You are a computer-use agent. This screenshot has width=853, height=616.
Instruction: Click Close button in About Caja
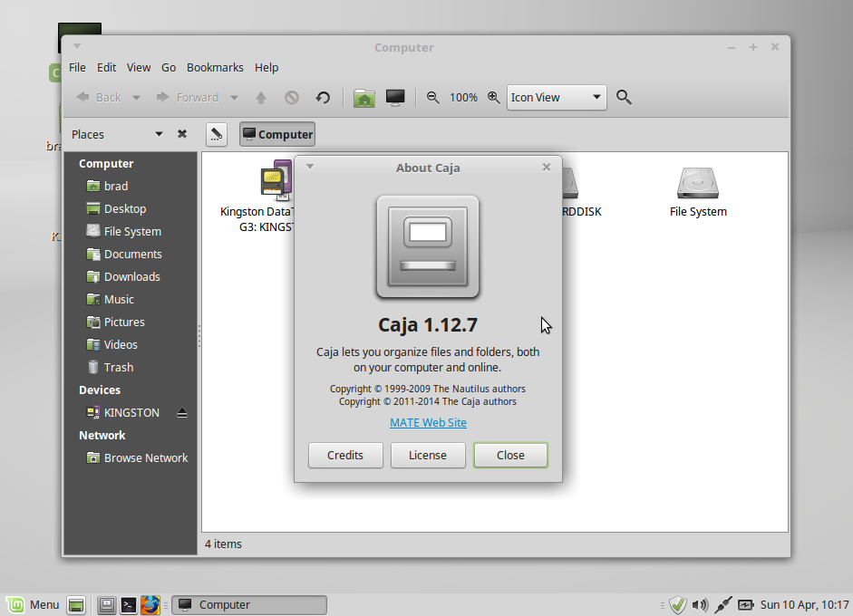tap(510, 455)
